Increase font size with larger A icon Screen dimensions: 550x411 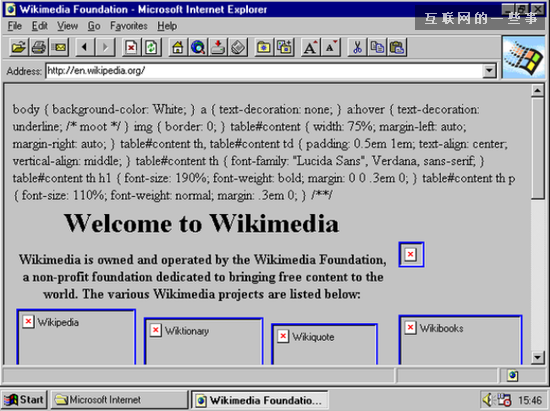310,47
